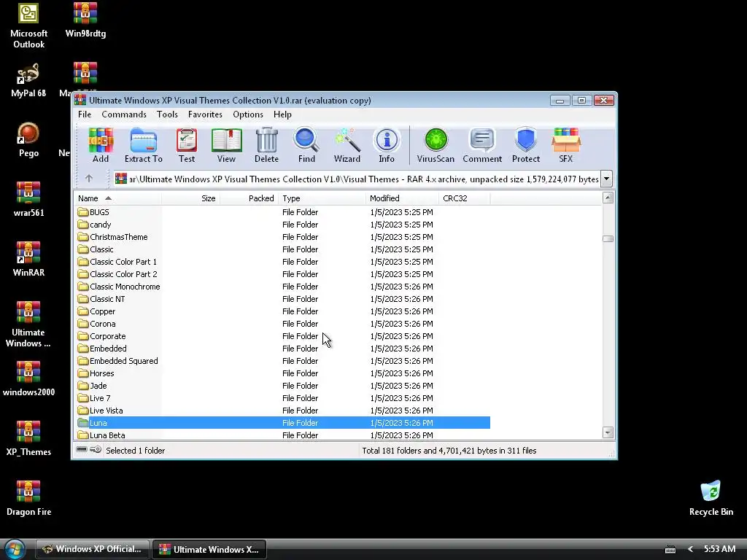The height and width of the screenshot is (560, 747).
Task: Select windows2000 desktop archive
Action: coord(28,379)
